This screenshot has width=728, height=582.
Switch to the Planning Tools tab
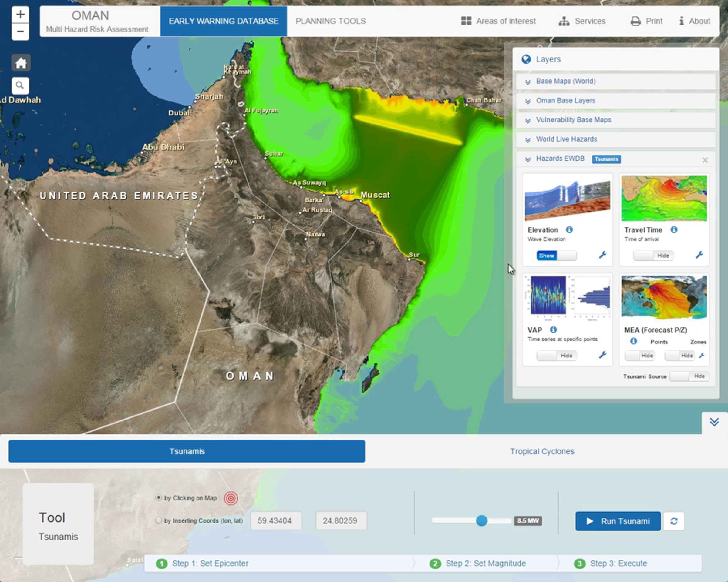(x=330, y=21)
